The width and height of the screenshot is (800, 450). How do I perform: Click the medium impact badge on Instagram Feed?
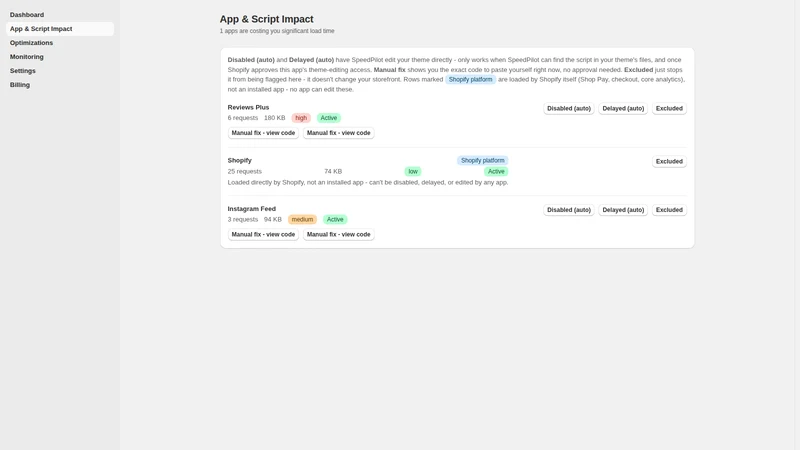pyautogui.click(x=302, y=219)
